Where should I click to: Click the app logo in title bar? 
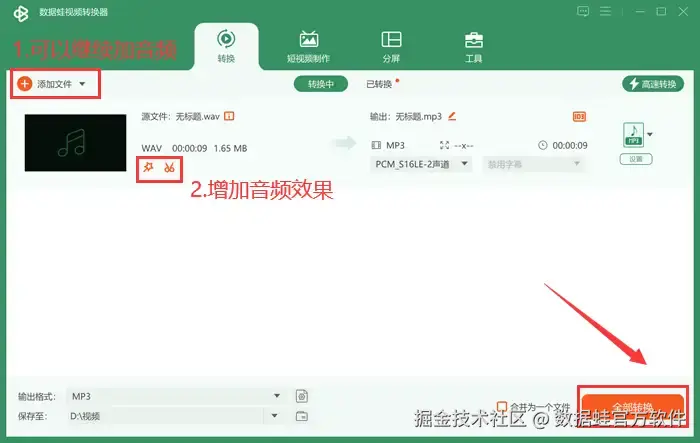coord(21,13)
